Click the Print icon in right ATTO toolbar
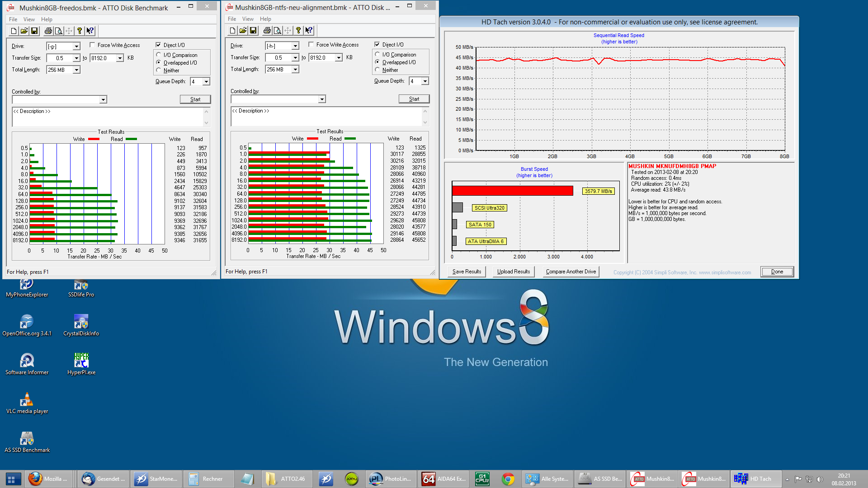 pyautogui.click(x=267, y=30)
